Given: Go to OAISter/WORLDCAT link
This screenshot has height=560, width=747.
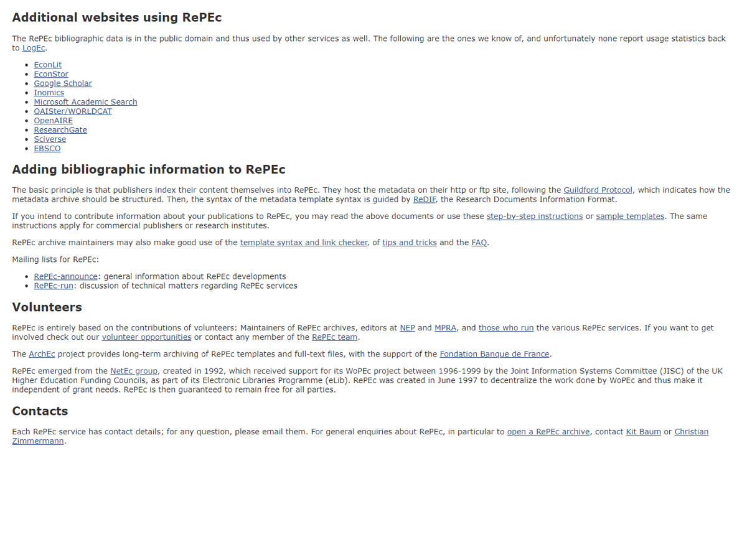Looking at the screenshot, I should click(73, 111).
